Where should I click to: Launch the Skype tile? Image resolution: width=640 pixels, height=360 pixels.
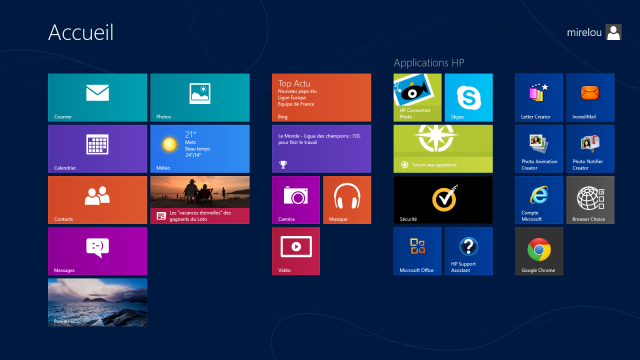point(469,98)
